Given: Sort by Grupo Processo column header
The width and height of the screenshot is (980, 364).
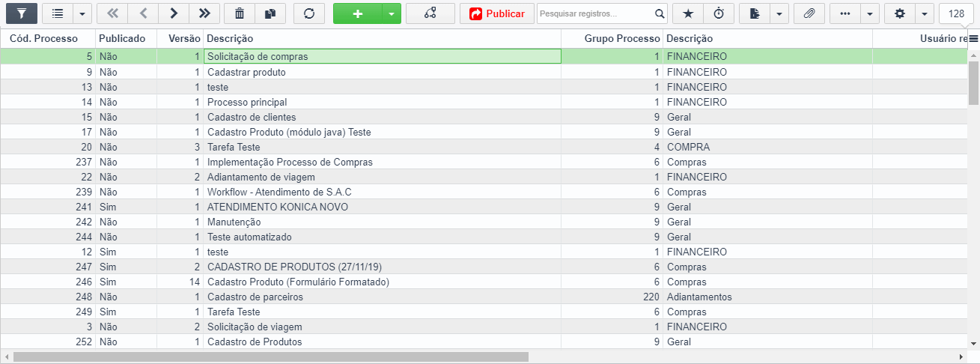Looking at the screenshot, I should point(612,38).
